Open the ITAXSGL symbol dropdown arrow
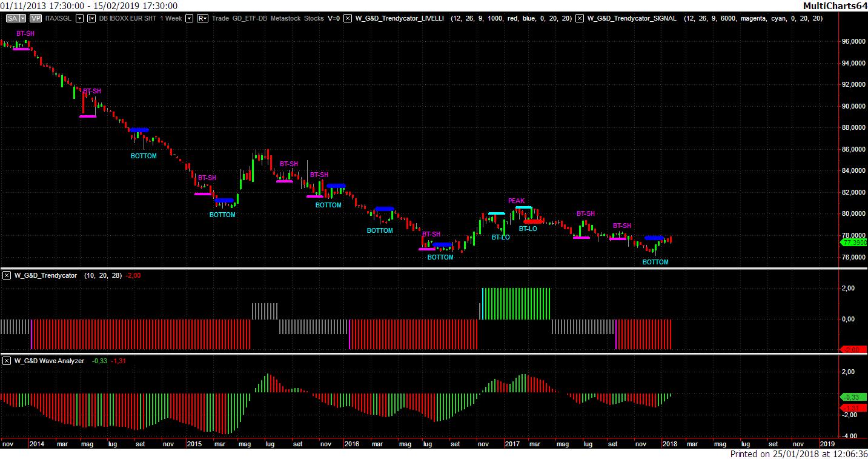Screen dimensions: 868x459 pos(80,18)
